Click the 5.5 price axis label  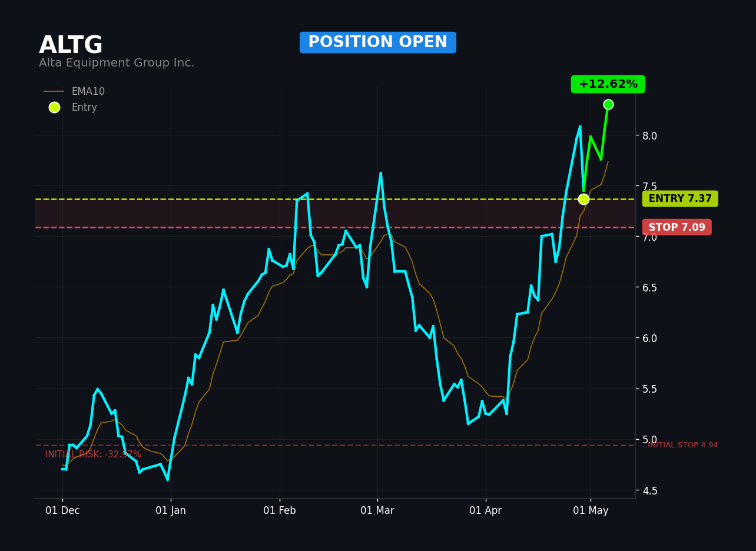click(649, 389)
